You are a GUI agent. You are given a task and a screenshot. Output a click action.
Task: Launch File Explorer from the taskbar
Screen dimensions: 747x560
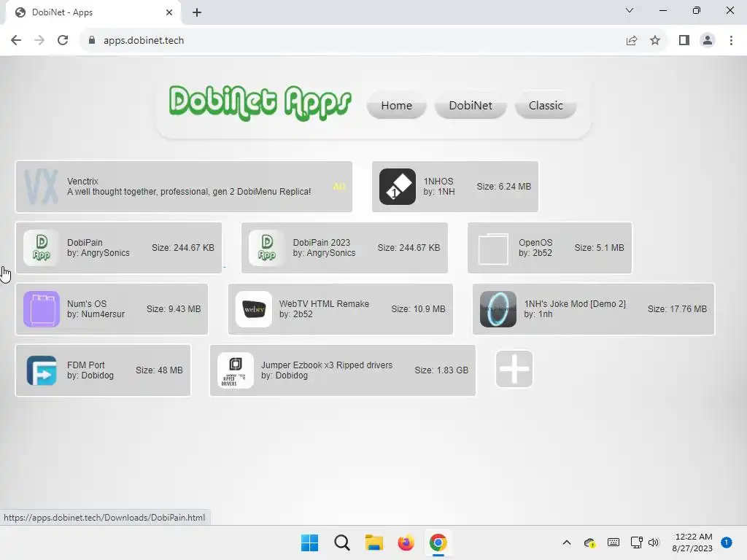point(374,542)
